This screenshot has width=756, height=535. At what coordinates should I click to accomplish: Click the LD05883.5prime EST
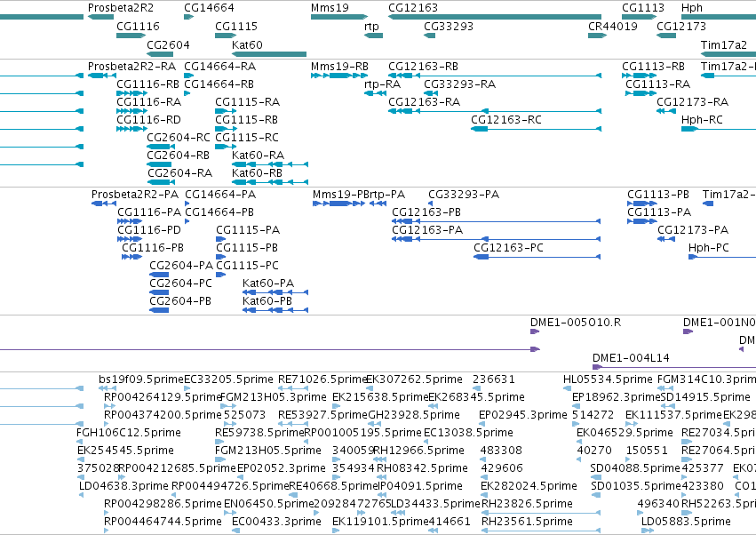pyautogui.click(x=648, y=531)
